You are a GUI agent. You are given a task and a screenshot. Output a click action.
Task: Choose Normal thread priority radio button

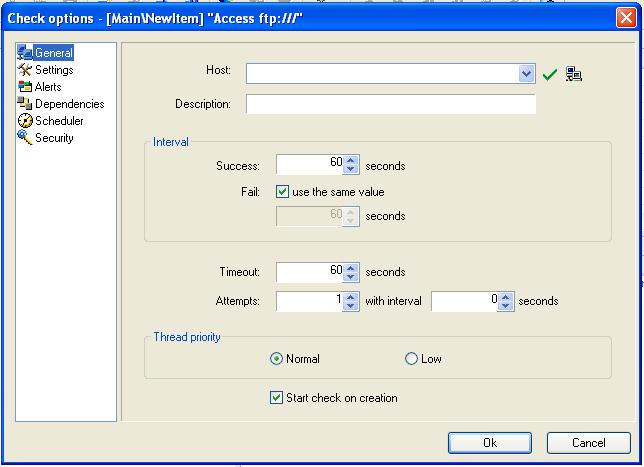pos(276,359)
